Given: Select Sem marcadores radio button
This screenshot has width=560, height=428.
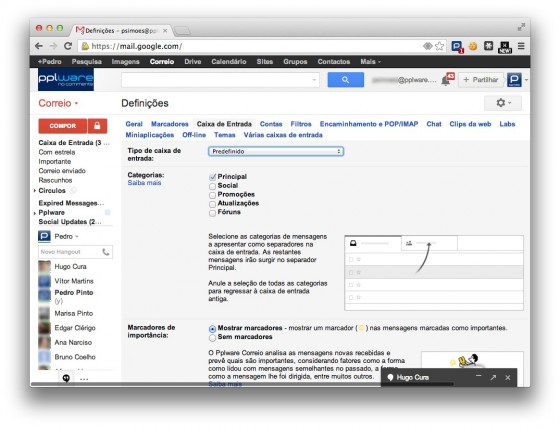Looking at the screenshot, I should click(x=212, y=338).
